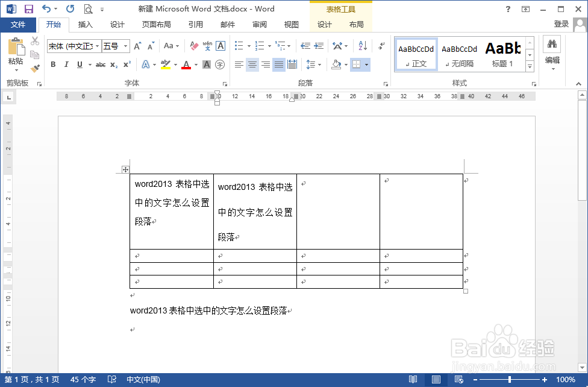Viewport: 588px width, 387px height.
Task: Save the document using the floppy icon
Action: (x=28, y=9)
